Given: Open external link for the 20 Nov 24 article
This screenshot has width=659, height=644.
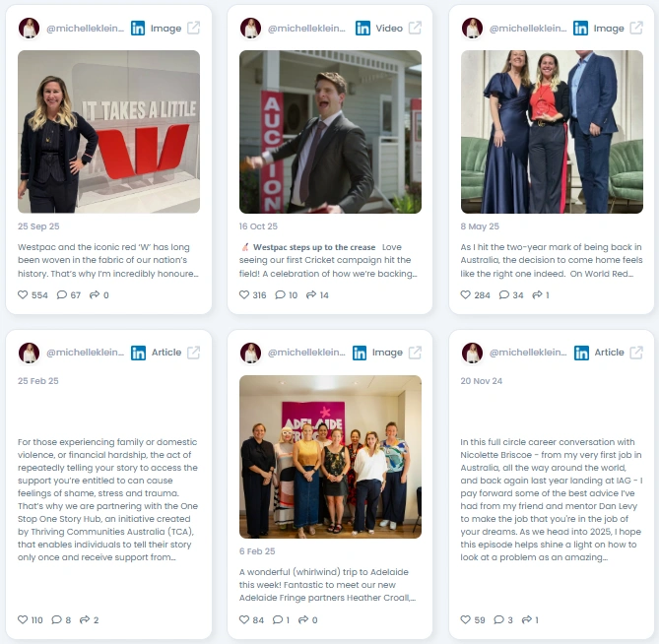Looking at the screenshot, I should tap(636, 353).
